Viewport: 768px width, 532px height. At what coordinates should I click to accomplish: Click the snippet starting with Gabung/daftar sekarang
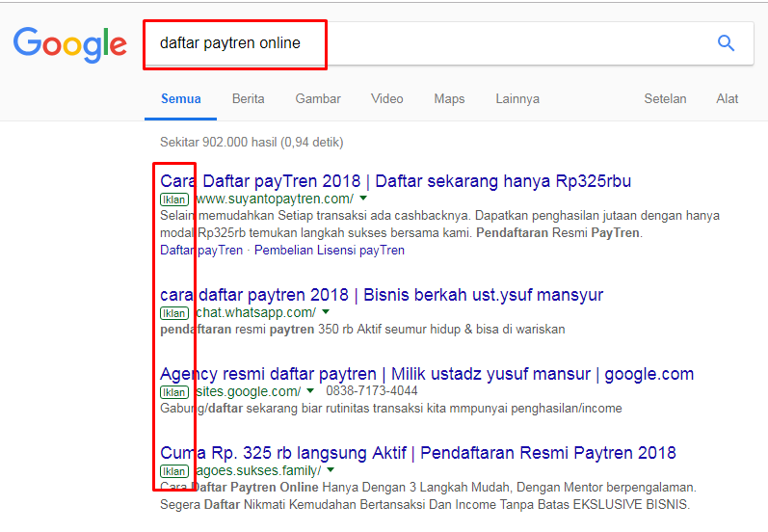391,409
